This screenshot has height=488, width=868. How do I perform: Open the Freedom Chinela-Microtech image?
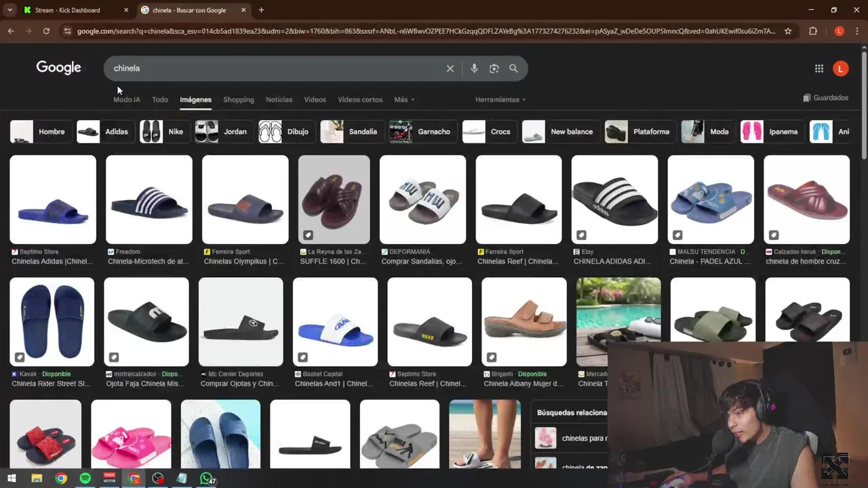tap(149, 199)
